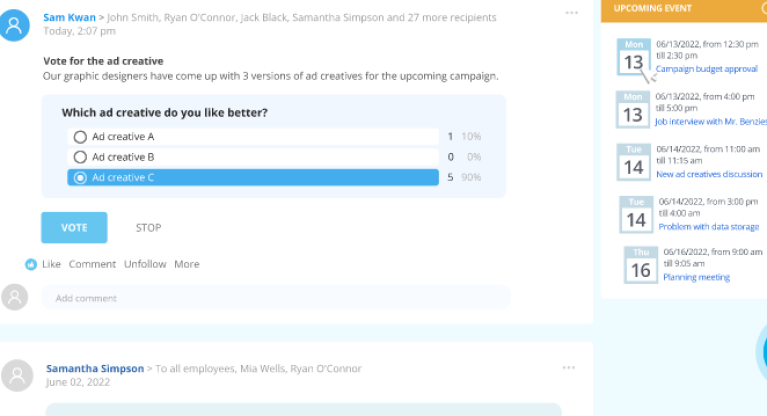Click the Mon 13 calendar icon for Campaign budget approval

click(x=633, y=58)
